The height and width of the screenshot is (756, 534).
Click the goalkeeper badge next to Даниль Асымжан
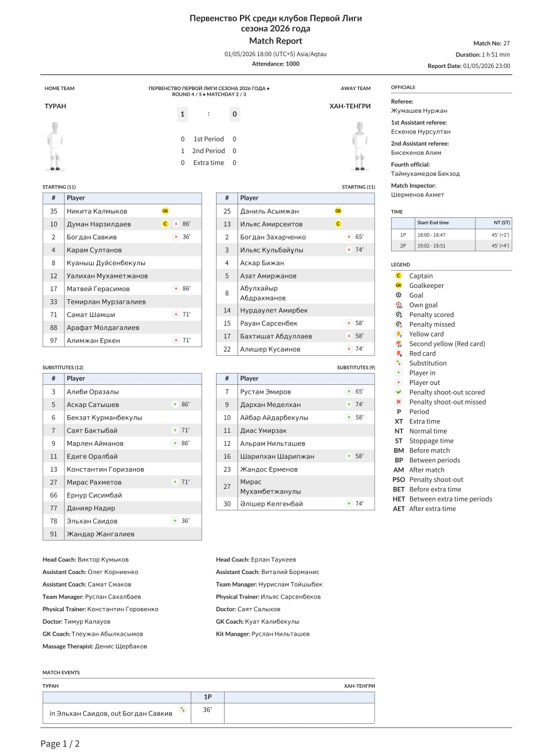[338, 211]
